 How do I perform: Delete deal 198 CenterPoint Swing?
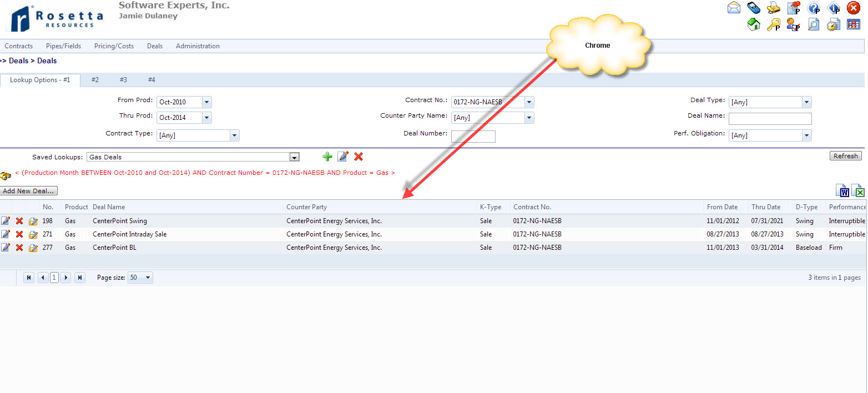pos(19,221)
